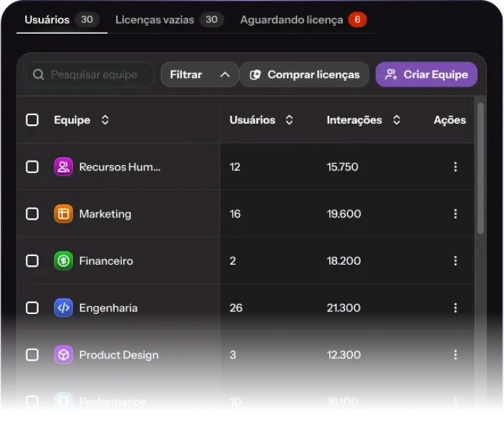Click the orange Marketing team icon
Viewport: 504px width, 432px height.
tap(64, 214)
